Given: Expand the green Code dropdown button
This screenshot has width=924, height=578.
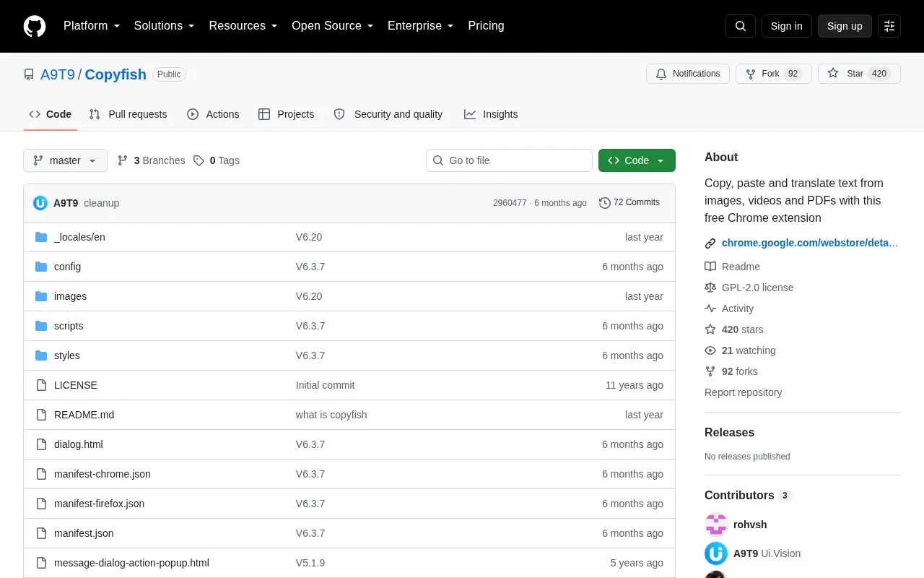Looking at the screenshot, I should pyautogui.click(x=637, y=160).
